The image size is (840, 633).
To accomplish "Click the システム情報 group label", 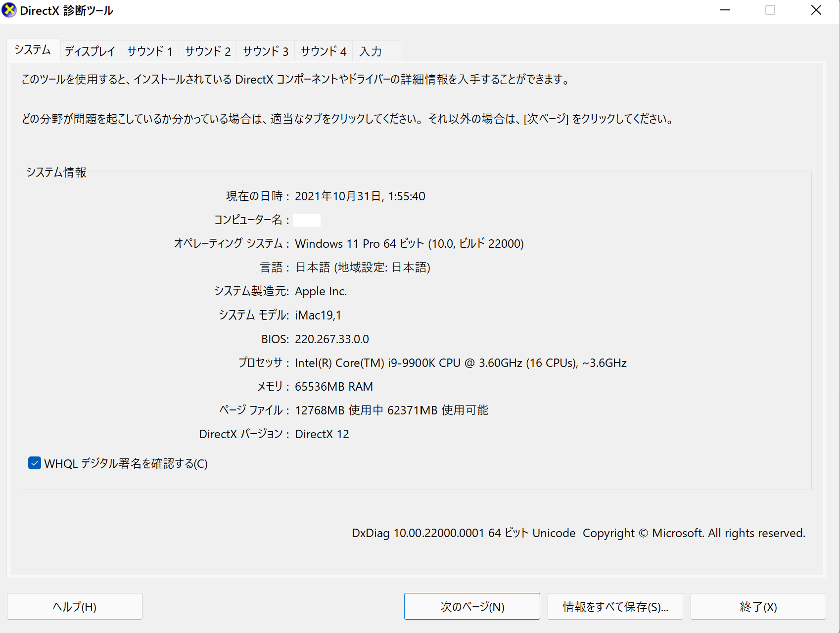I will 56,172.
